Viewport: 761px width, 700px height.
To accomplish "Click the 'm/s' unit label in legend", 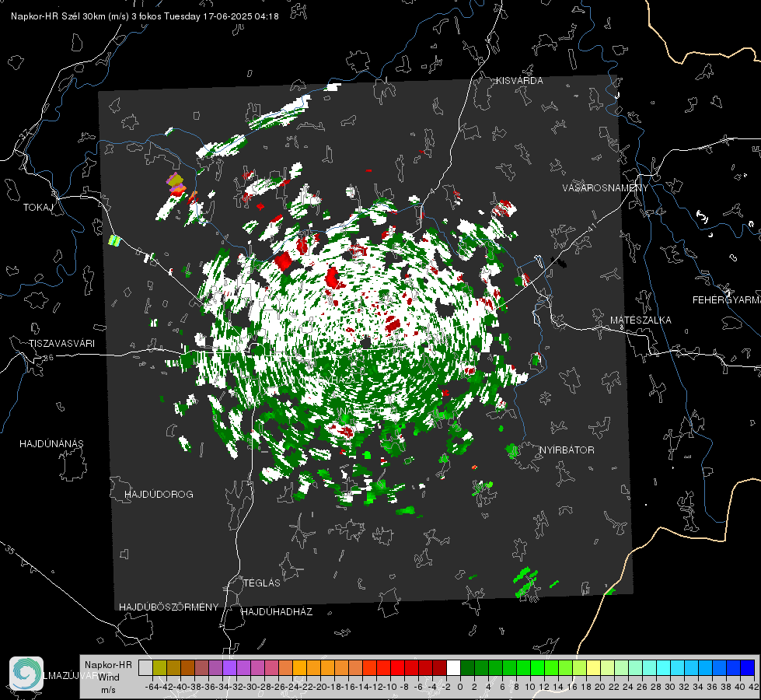I will click(108, 690).
